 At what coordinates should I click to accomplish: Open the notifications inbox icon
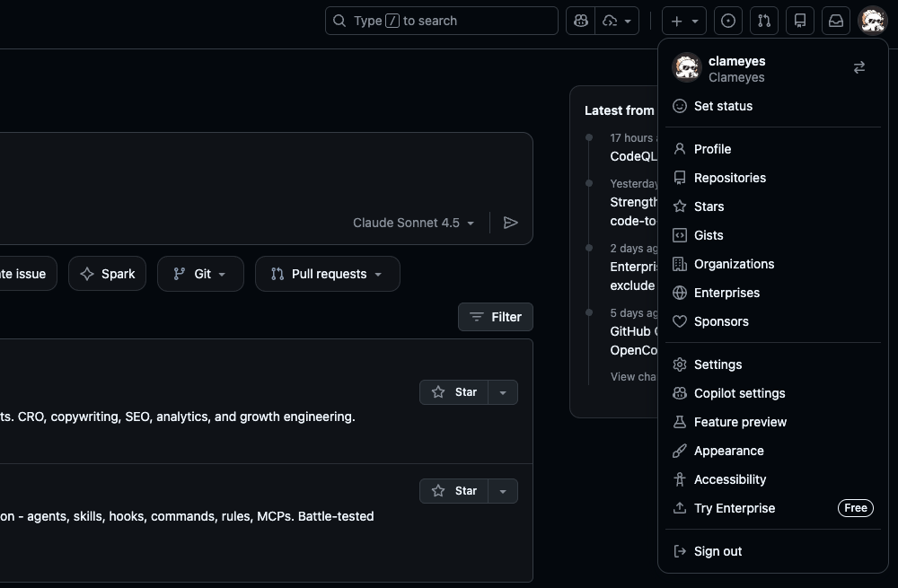coord(835,20)
